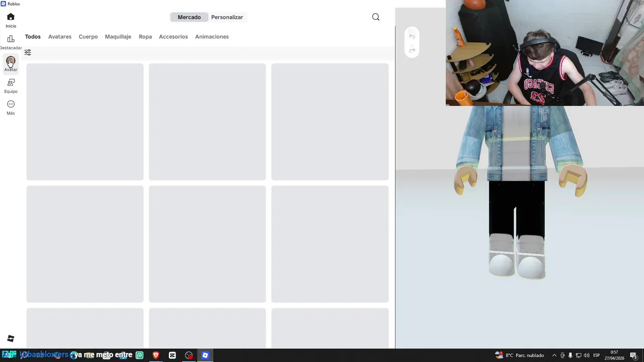Select the Todos category
644x362 pixels.
(33, 37)
